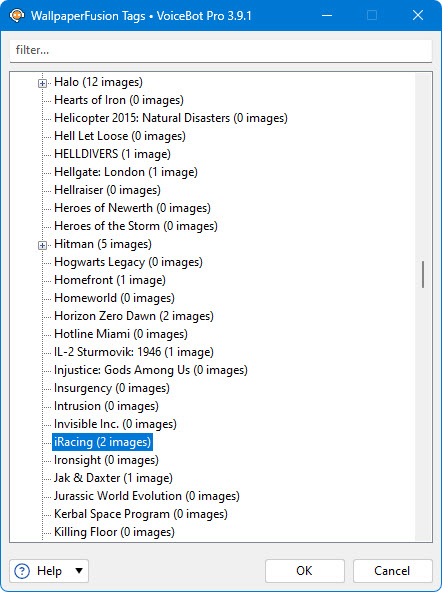Pick the Jak & Daxter tag

(113, 478)
